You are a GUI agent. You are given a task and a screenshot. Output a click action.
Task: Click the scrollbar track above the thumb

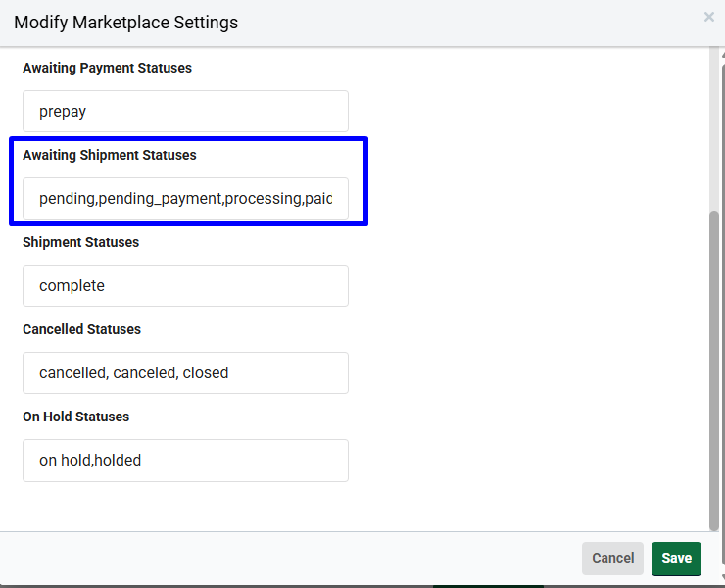[714, 128]
